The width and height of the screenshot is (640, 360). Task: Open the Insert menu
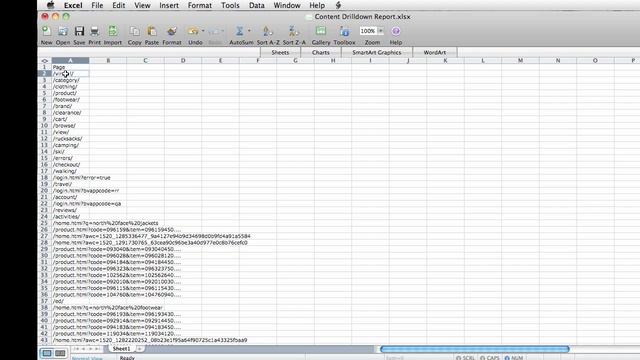(169, 5)
